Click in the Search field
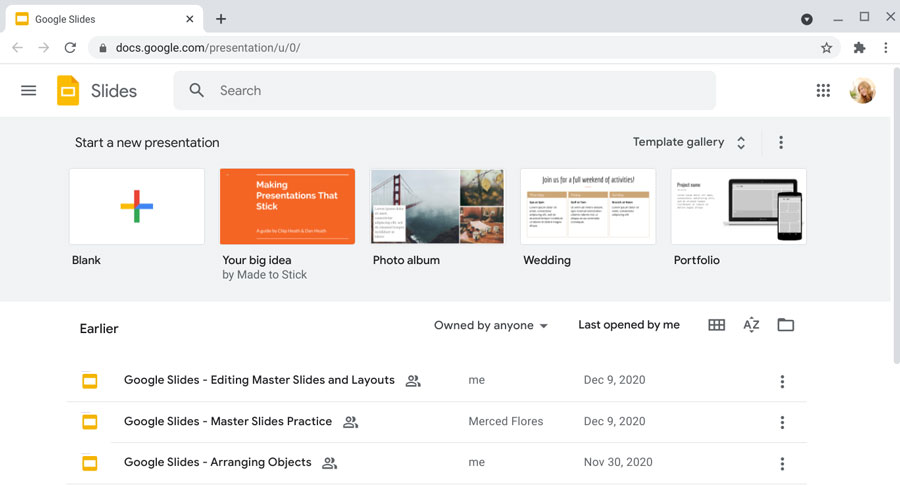900x486 pixels. coord(445,91)
